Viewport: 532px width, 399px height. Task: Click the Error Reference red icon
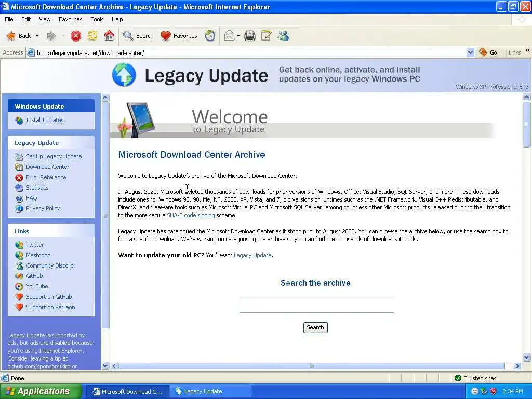(19, 178)
